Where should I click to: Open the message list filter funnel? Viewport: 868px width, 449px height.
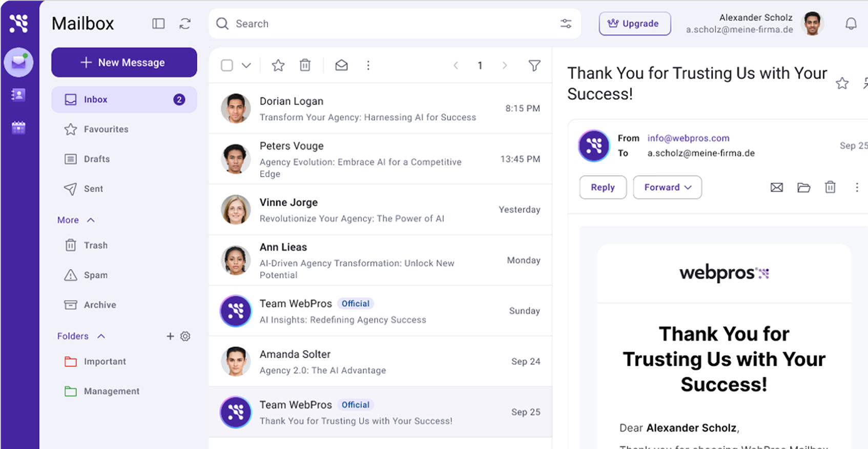point(534,65)
